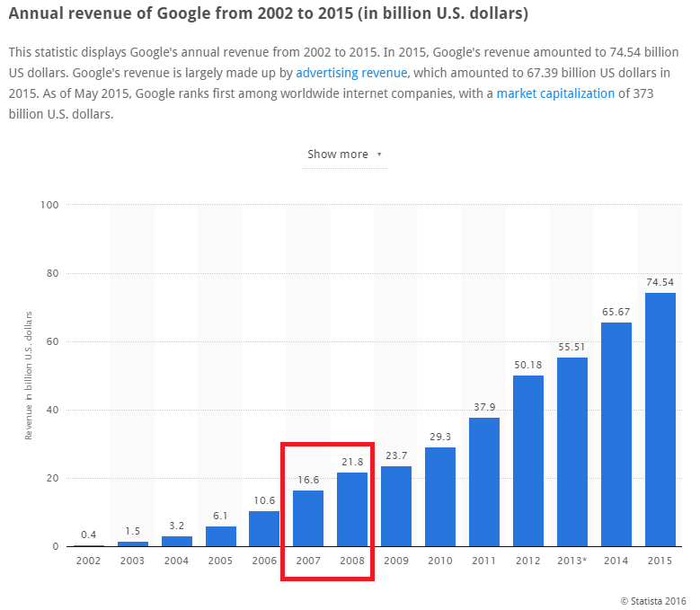Click the 2011 revenue bar
The image size is (700, 610).
[484, 482]
